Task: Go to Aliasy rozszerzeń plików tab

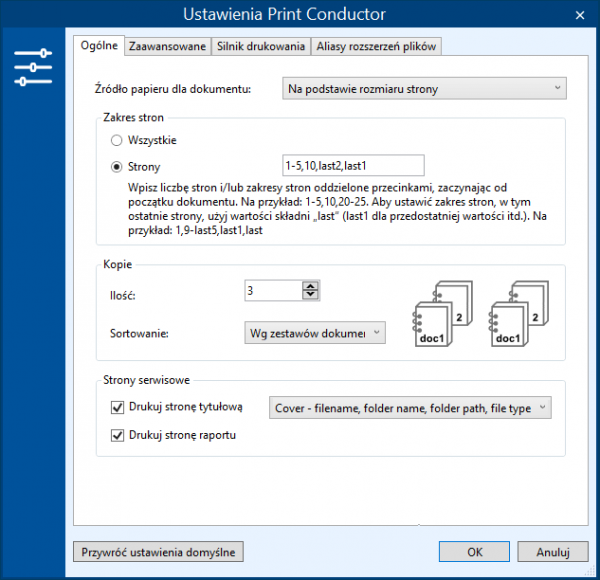Action: tap(376, 46)
